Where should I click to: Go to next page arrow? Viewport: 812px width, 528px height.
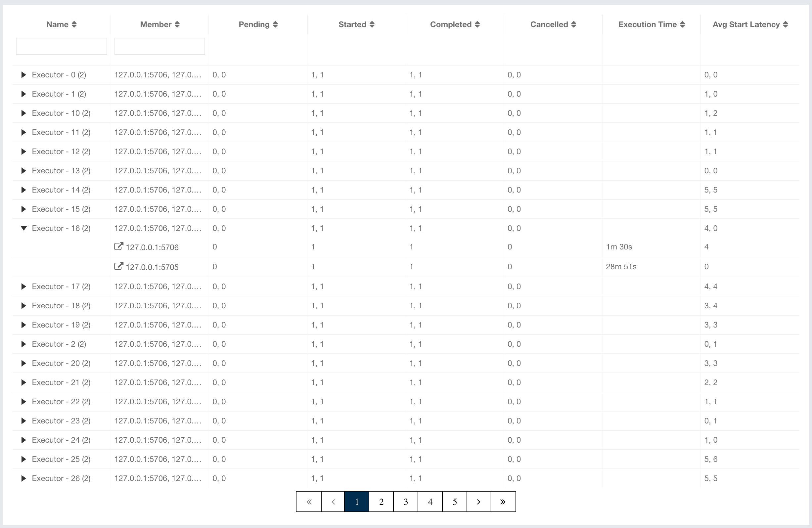click(478, 502)
